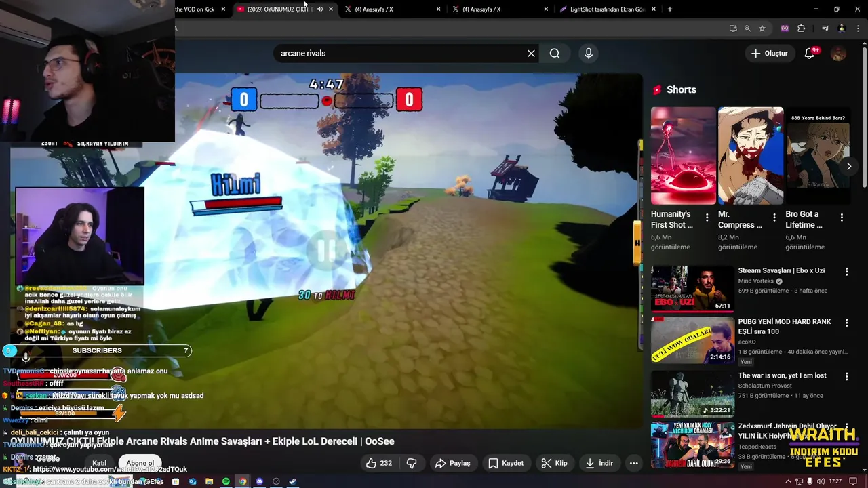Save the video with the Kaydet button

[x=506, y=463]
